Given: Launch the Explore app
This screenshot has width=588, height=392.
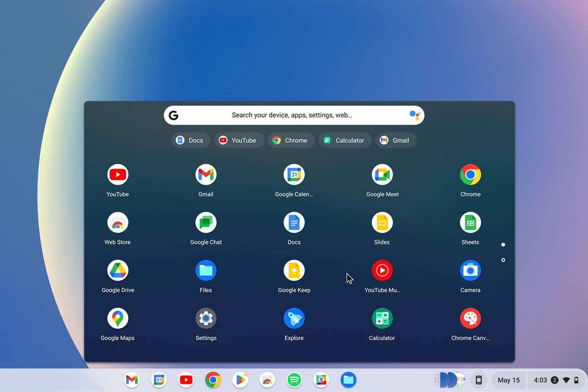Looking at the screenshot, I should click(294, 318).
